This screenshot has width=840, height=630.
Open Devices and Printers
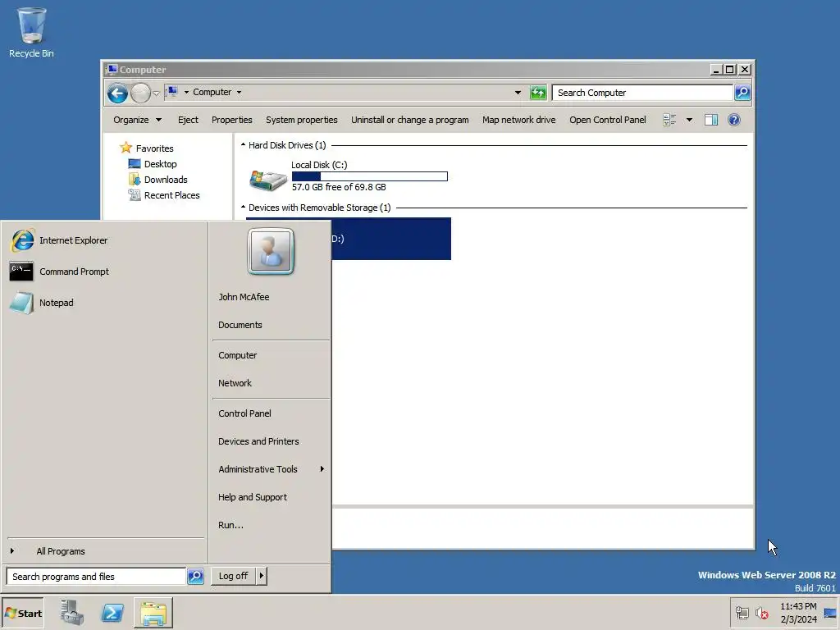coord(258,441)
